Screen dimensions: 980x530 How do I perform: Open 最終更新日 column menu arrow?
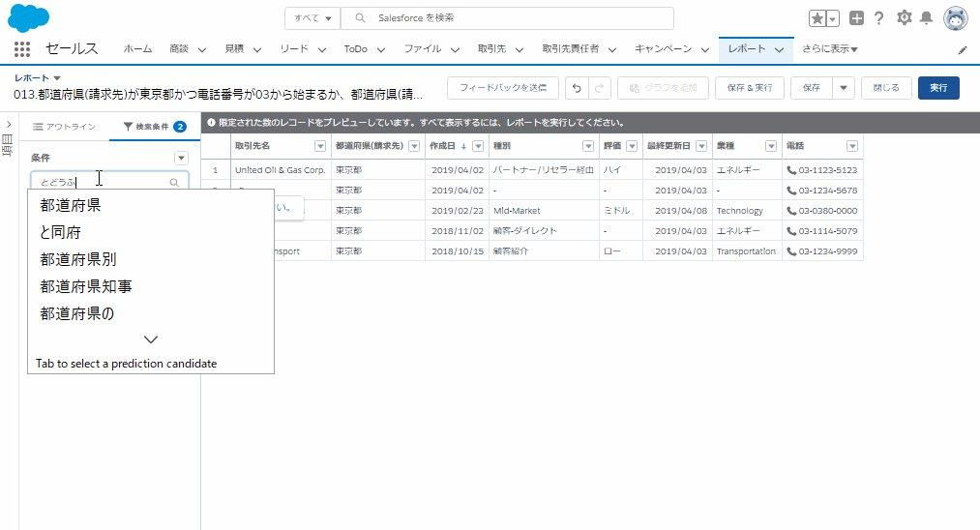point(701,146)
